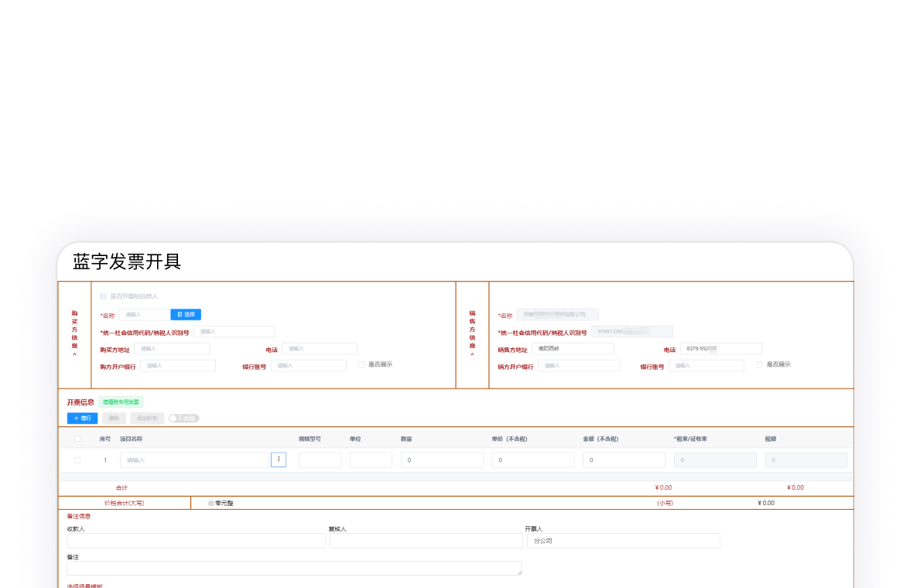Click the 删除 button in 开票信息

pos(114,418)
